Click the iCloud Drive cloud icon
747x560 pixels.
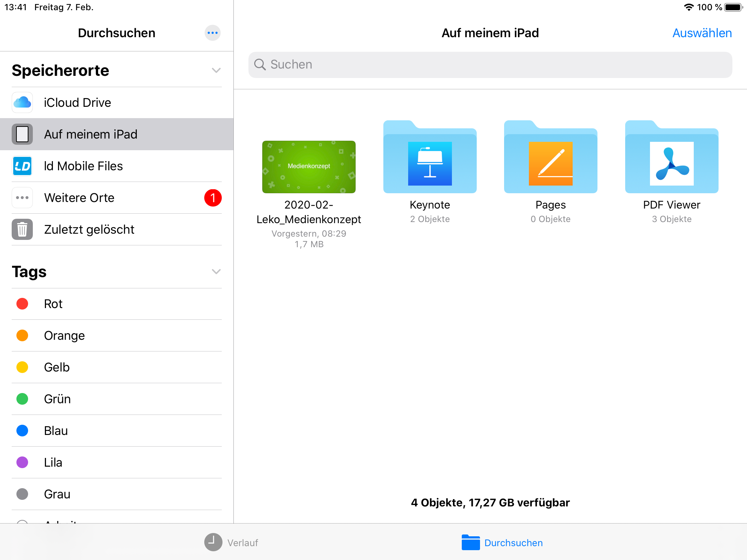pos(22,102)
